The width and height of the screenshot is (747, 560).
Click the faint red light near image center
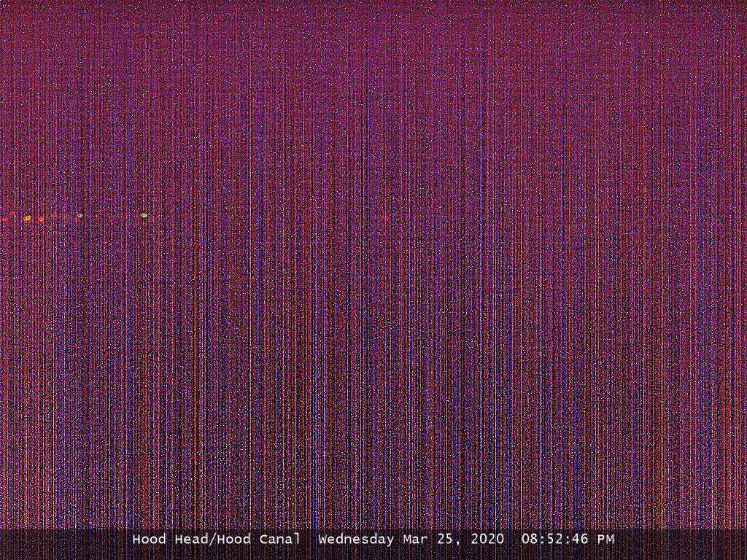385,218
